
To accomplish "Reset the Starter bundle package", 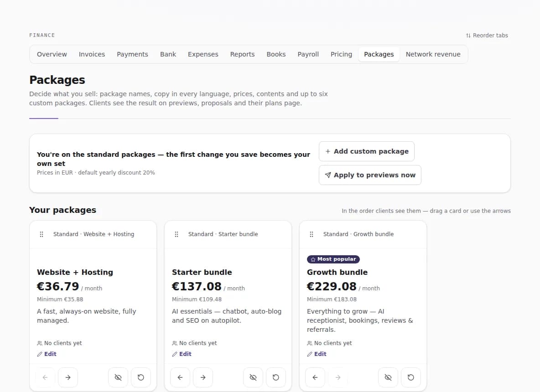I will pyautogui.click(x=276, y=377).
